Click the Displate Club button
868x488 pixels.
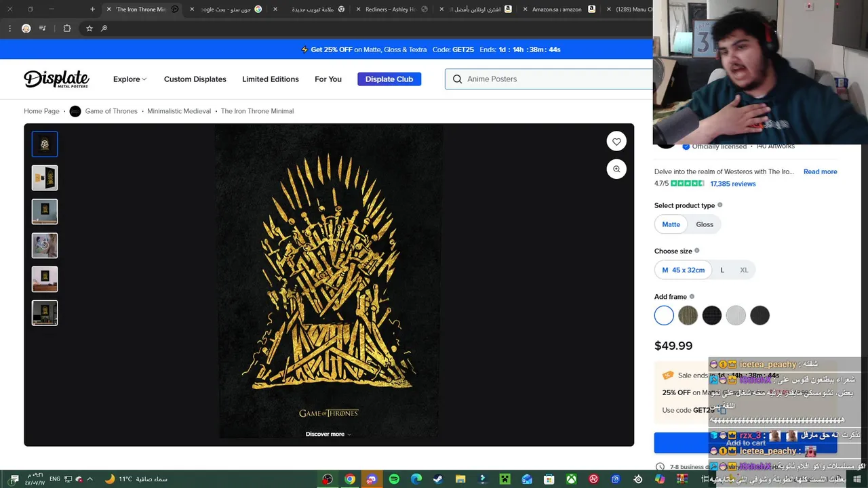coord(389,79)
